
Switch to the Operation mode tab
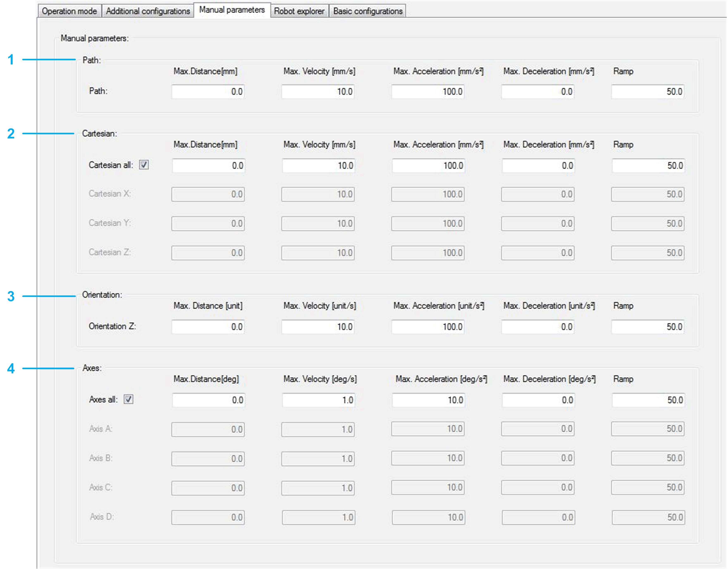69,11
